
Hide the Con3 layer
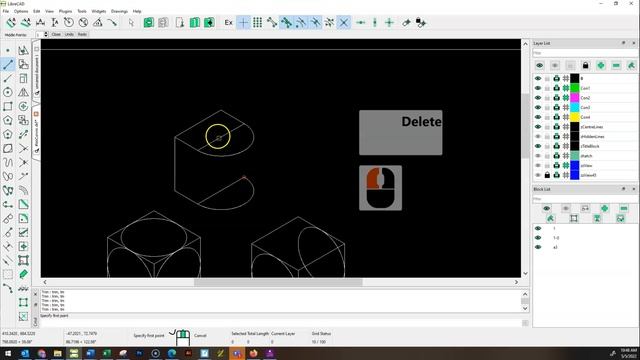(538, 107)
